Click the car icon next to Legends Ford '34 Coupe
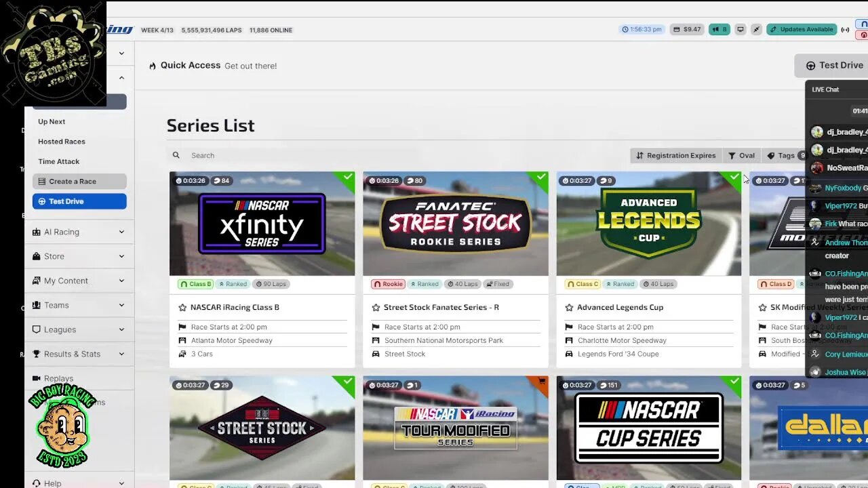Image resolution: width=868 pixels, height=488 pixels. pyautogui.click(x=569, y=354)
